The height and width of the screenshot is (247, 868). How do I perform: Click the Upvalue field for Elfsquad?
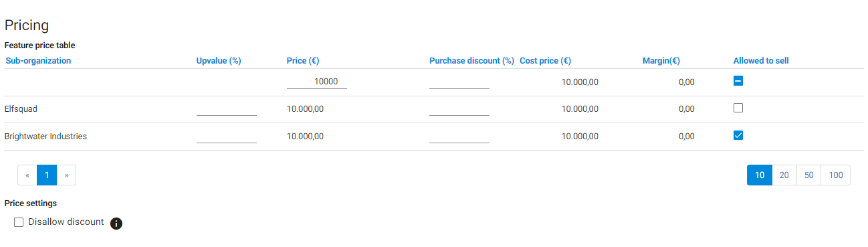[227, 108]
